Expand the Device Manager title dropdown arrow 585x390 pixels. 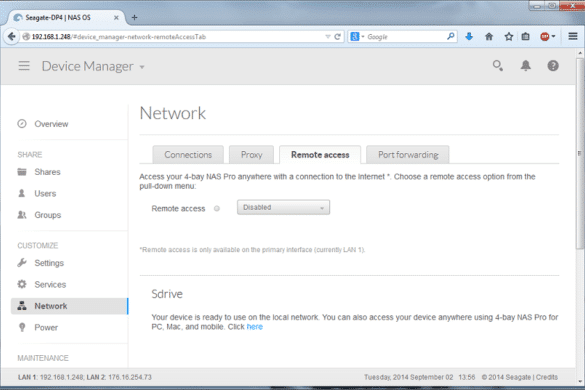(142, 67)
